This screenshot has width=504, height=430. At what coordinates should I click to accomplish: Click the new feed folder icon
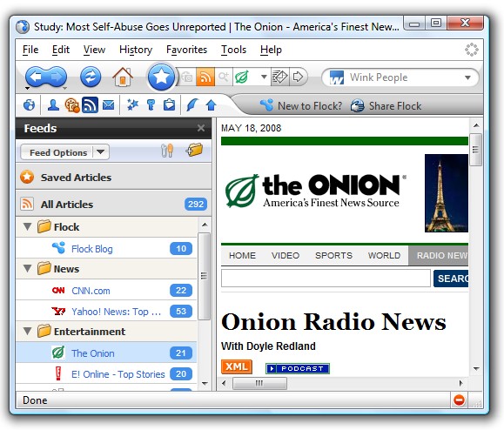click(194, 150)
